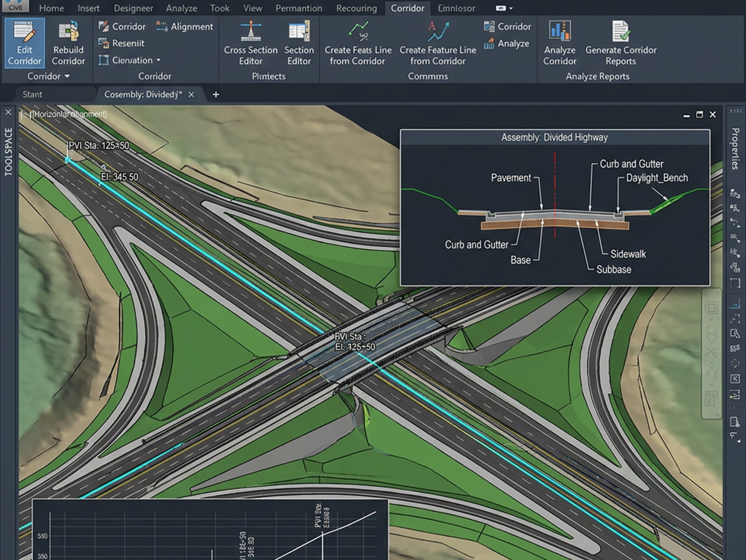746x560 pixels.
Task: Click the dashed rectangle icon in Properties sidebar
Action: point(735,283)
